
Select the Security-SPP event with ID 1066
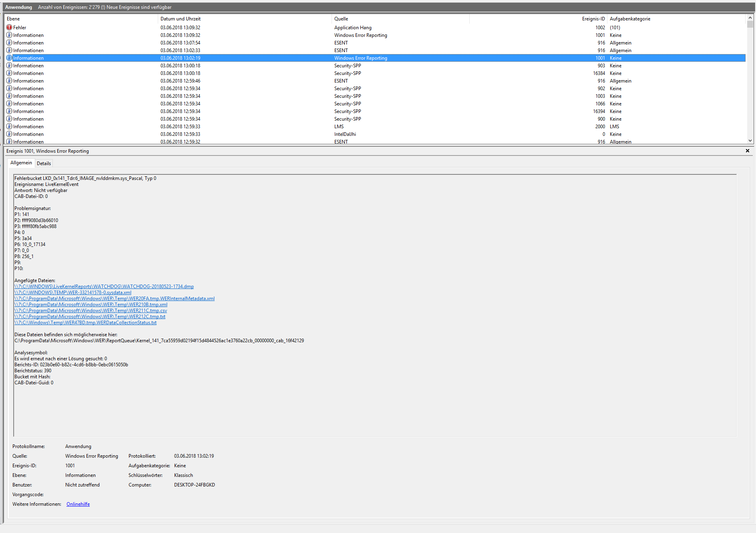(376, 104)
